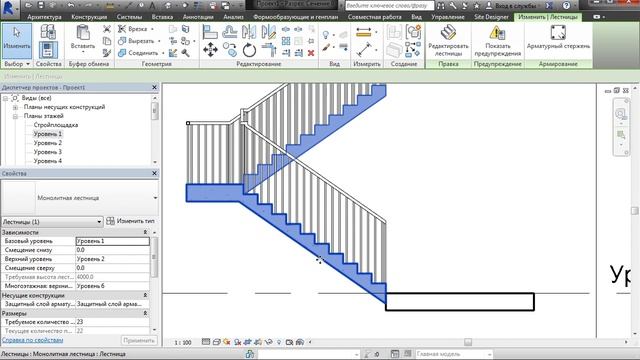This screenshot has width=640, height=360.
Task: Click the search keyword input field
Action: (x=389, y=6)
